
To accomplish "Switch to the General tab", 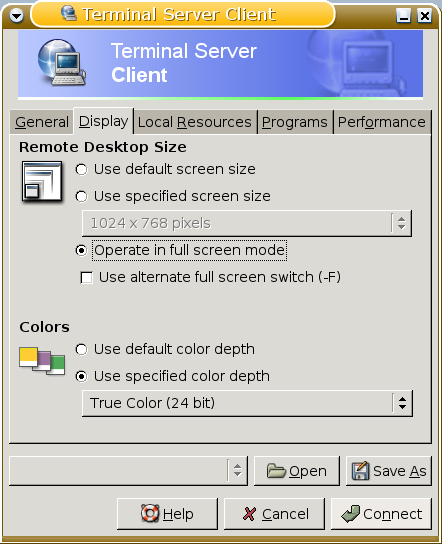I will [42, 122].
